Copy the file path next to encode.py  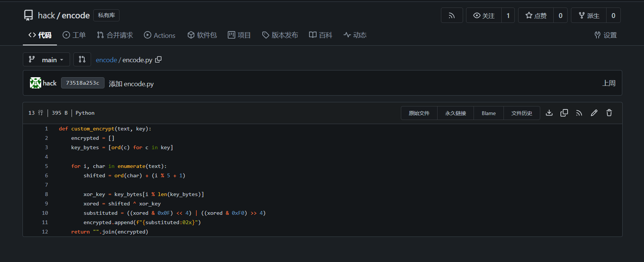pos(158,60)
